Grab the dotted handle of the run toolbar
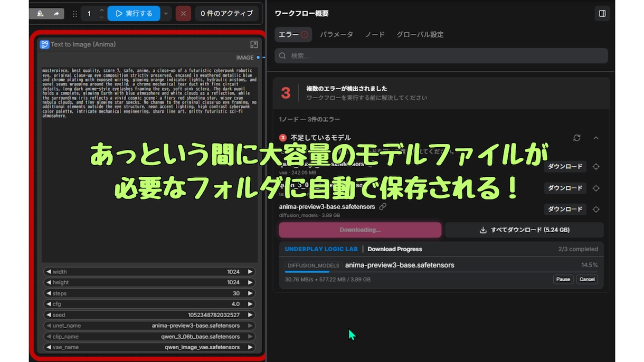This screenshot has width=644, height=362. pyautogui.click(x=74, y=14)
